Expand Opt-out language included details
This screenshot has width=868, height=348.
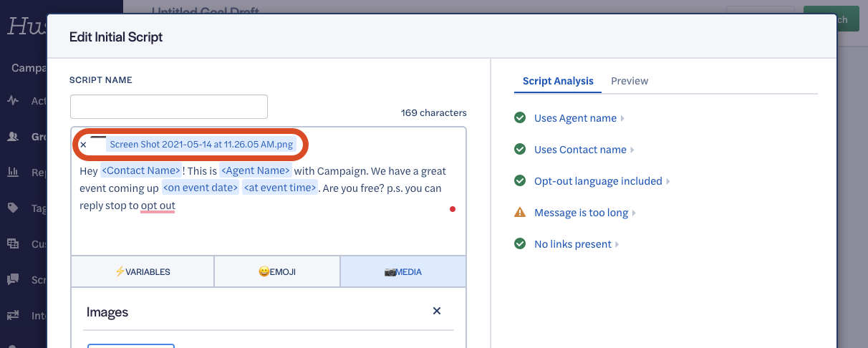602,181
